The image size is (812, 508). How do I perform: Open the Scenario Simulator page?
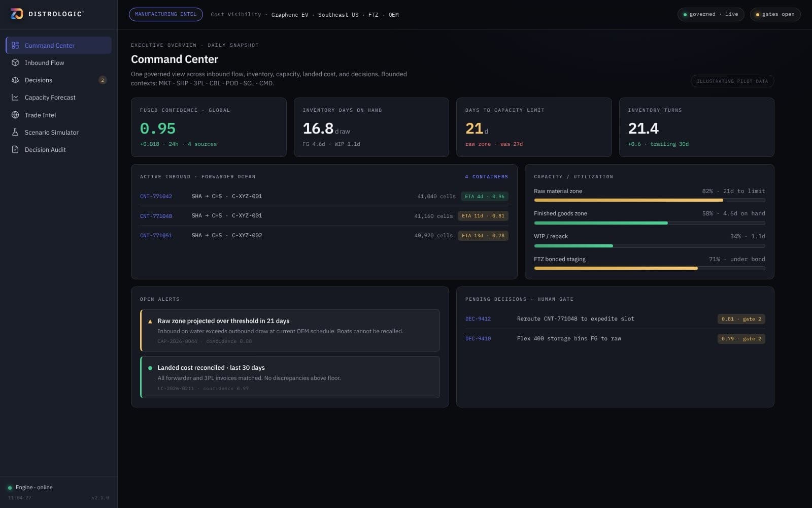coord(58,132)
